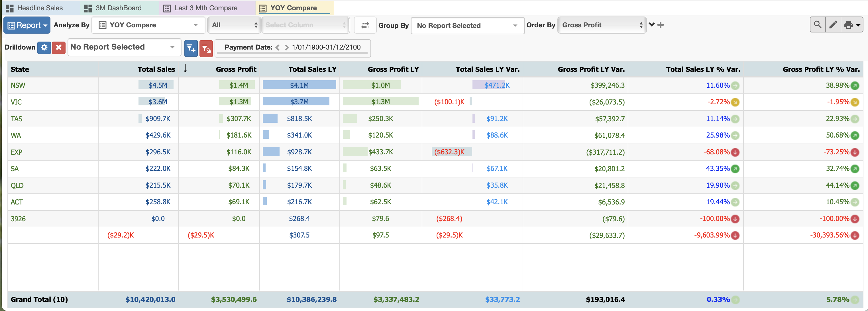
Task: Drill into the VIC state row
Action: pyautogui.click(x=16, y=102)
